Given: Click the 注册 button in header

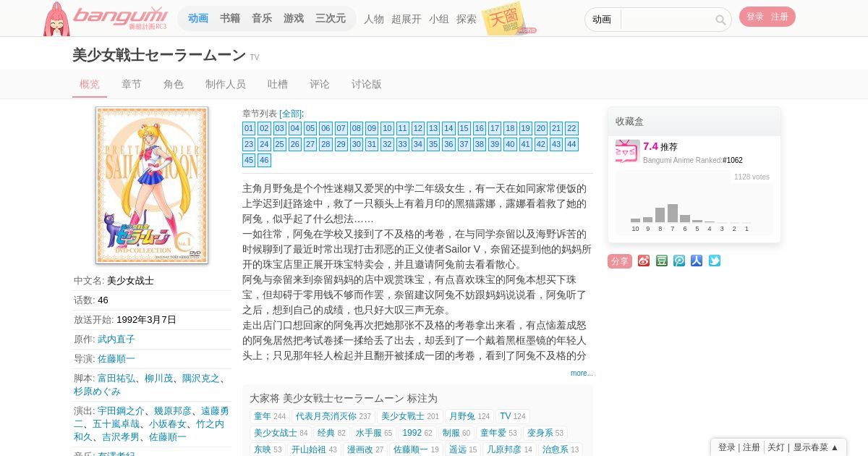Looking at the screenshot, I should [x=780, y=17].
